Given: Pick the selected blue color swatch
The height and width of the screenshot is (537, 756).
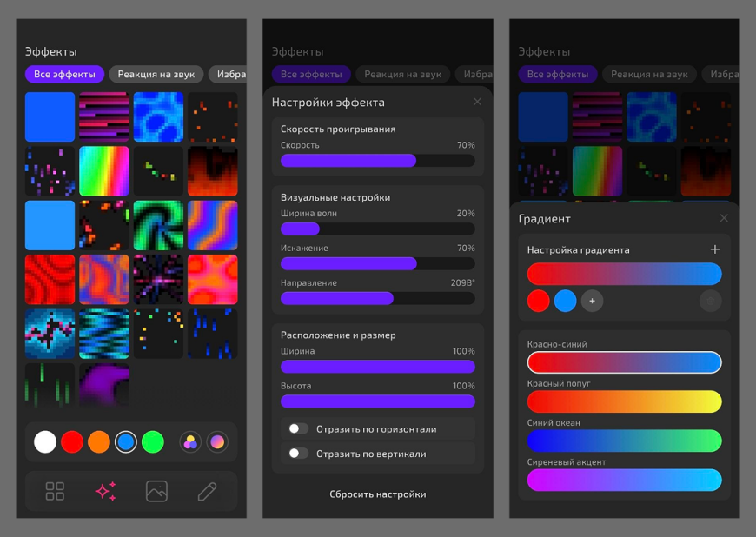Looking at the screenshot, I should [x=126, y=442].
